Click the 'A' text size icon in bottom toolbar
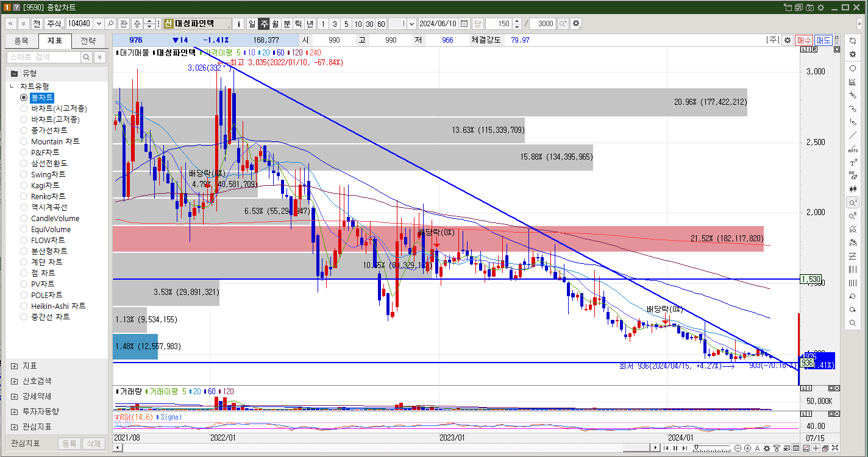The width and height of the screenshot is (868, 457). coord(757,448)
